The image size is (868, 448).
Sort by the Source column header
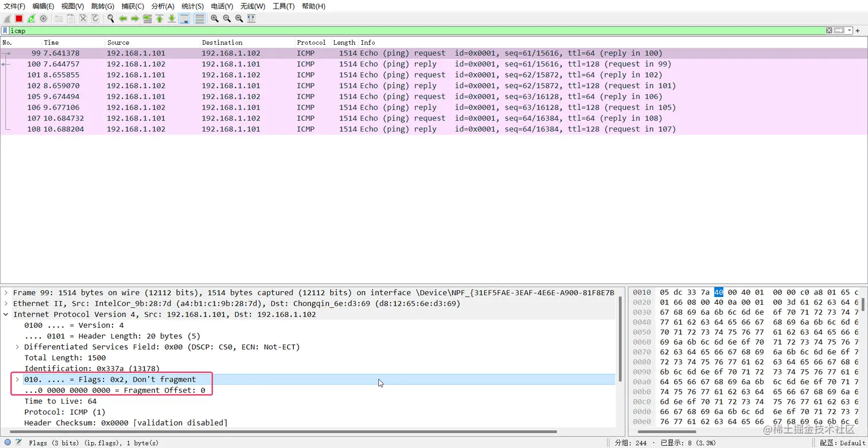pyautogui.click(x=152, y=43)
